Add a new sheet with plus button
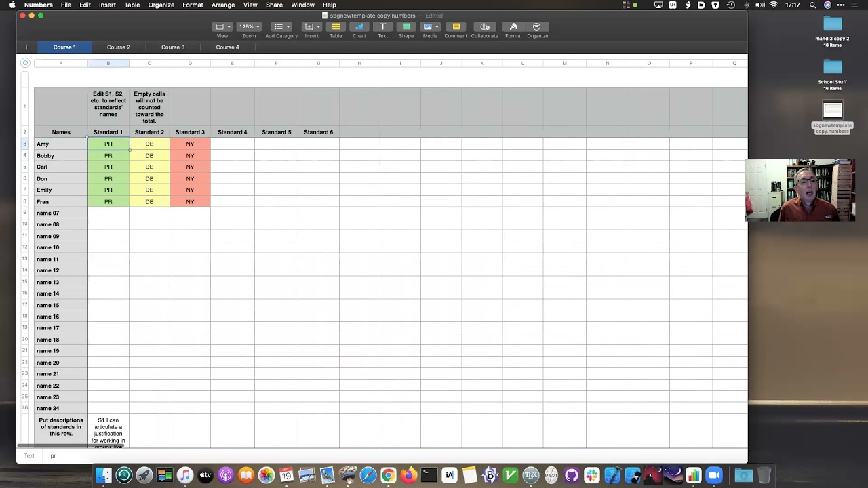 26,47
